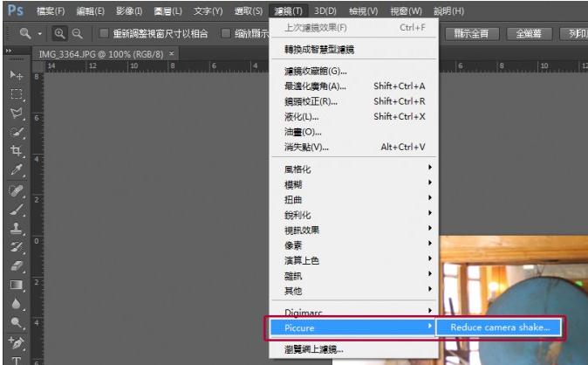Click Reduce camera shake... submenu item
Image resolution: width=588 pixels, height=365 pixels.
tap(500, 327)
